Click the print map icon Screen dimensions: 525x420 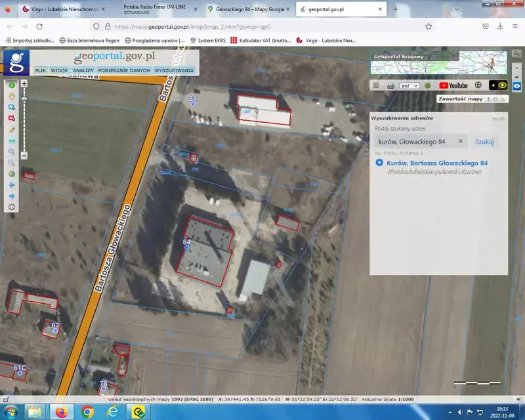point(391,85)
